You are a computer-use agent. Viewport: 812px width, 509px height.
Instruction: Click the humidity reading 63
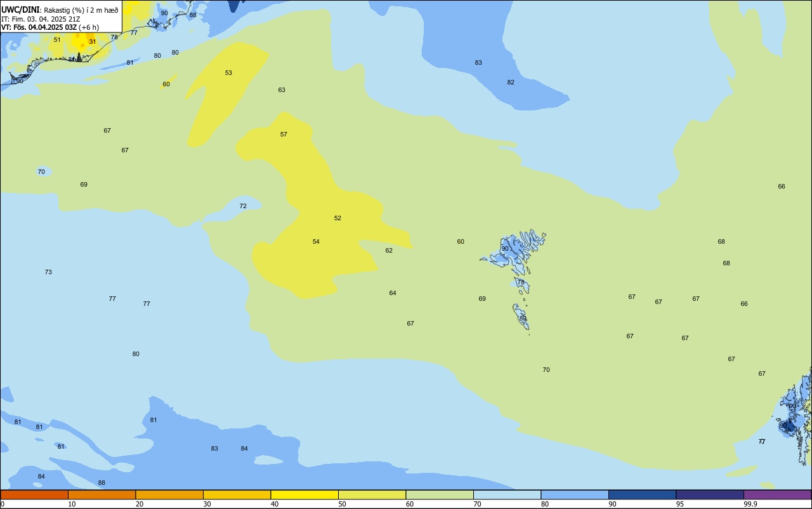pyautogui.click(x=282, y=90)
